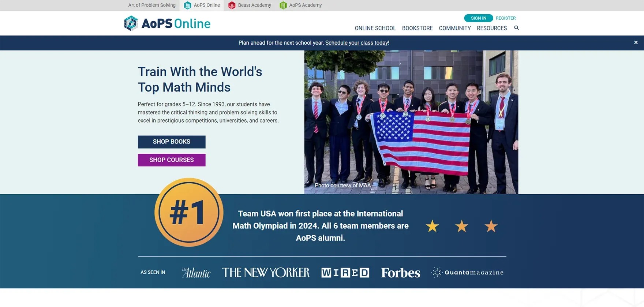Click the Shop Books button

(x=172, y=142)
